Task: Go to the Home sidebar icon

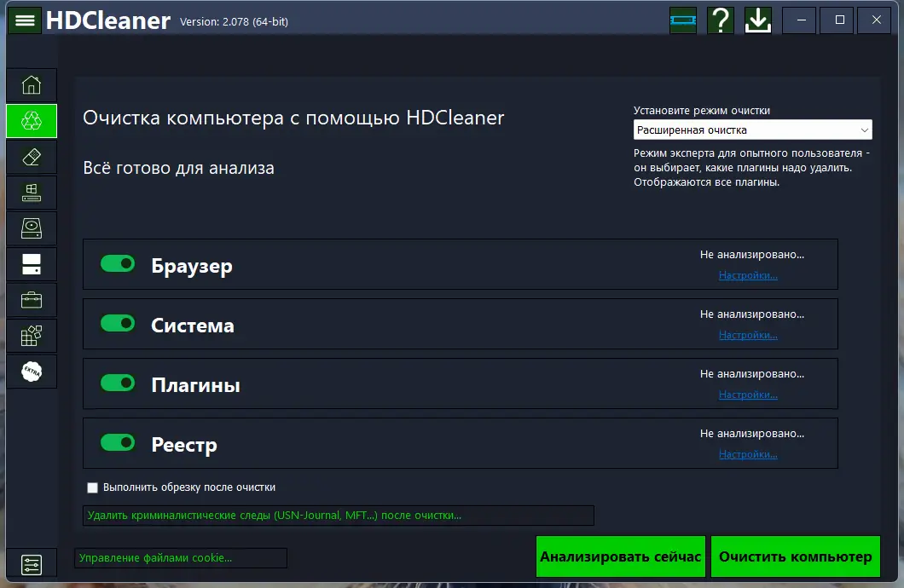Action: click(x=32, y=85)
